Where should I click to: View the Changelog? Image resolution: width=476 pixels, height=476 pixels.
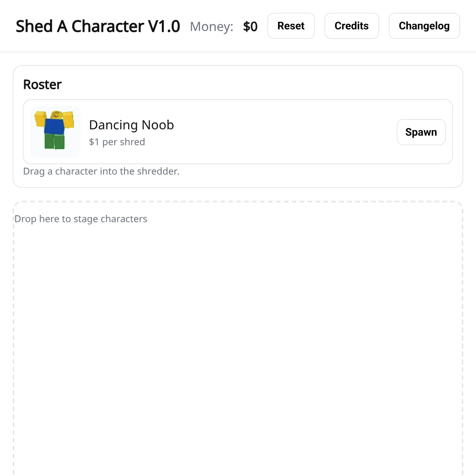point(424,26)
